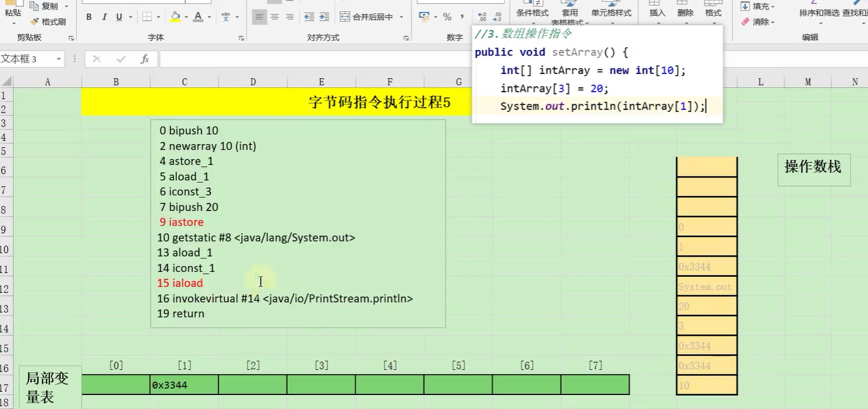Open the 排序和筛选 sort and filter menu

click(x=819, y=13)
